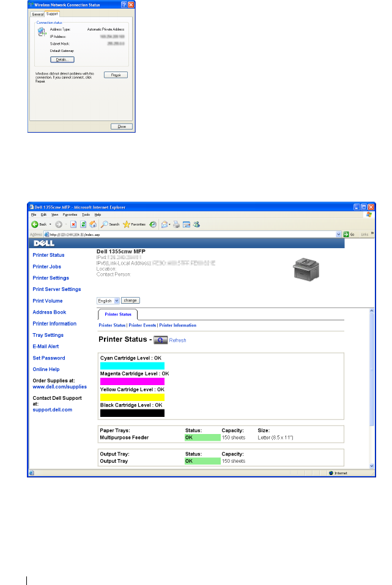Open the Edit menu
Image resolution: width=392 pixels, height=585 pixels.
click(43, 215)
